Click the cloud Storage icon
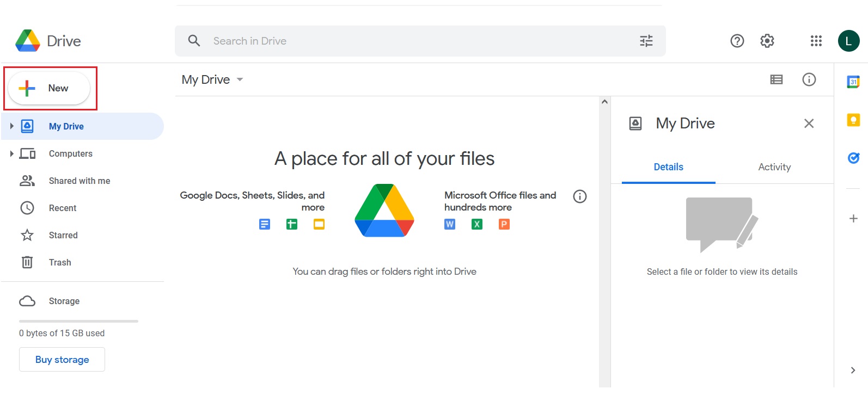The image size is (868, 395). point(27,301)
